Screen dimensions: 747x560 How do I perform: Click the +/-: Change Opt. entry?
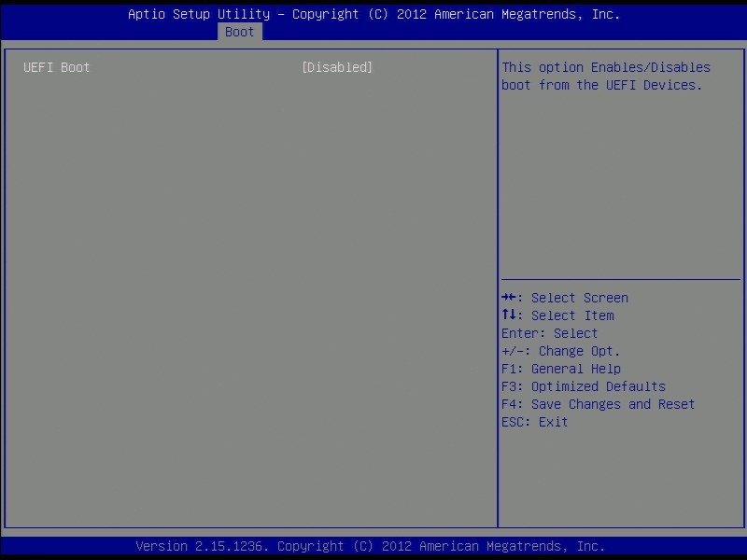click(560, 351)
